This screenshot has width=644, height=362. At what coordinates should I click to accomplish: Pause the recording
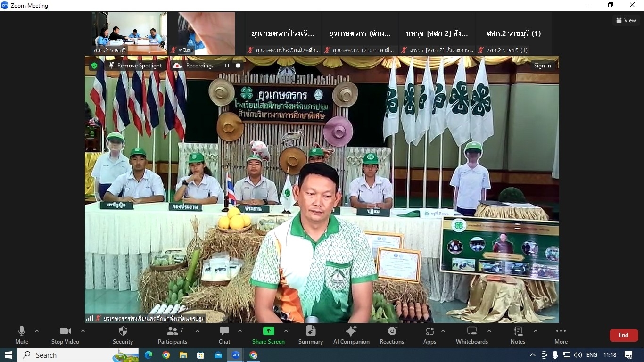coord(227,66)
